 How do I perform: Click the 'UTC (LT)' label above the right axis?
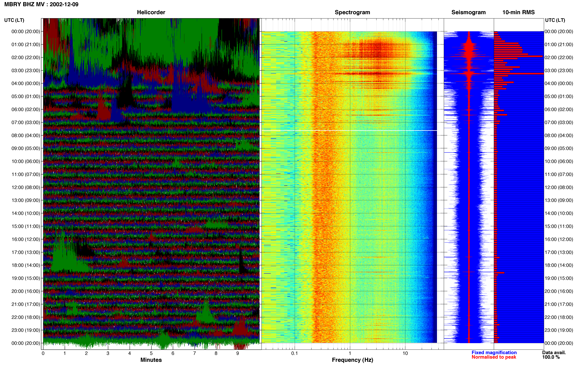pos(555,20)
